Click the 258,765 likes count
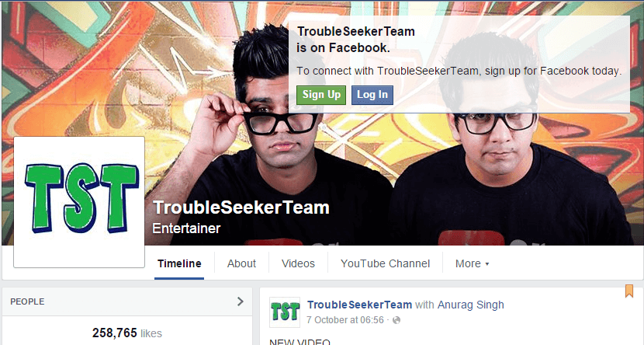The image size is (644, 345). coord(127,333)
